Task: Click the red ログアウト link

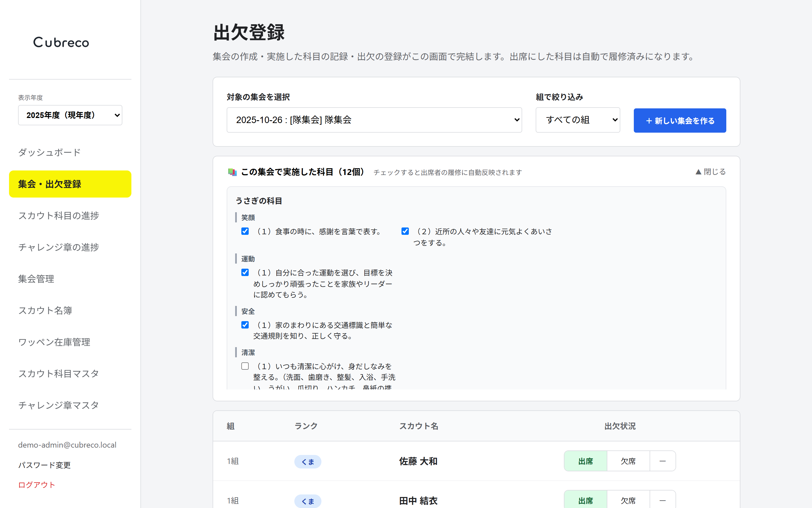Action: (x=36, y=485)
